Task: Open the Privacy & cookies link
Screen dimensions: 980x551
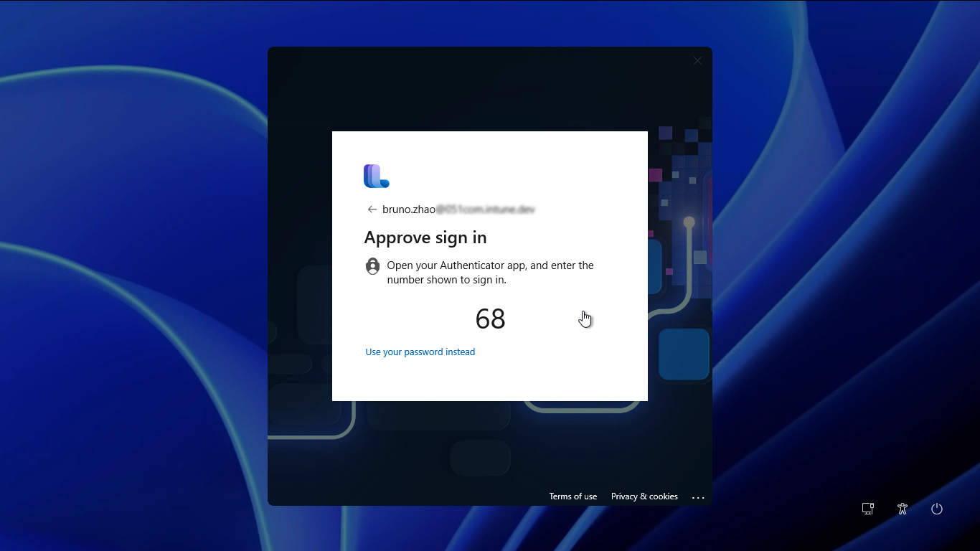Action: pos(644,496)
